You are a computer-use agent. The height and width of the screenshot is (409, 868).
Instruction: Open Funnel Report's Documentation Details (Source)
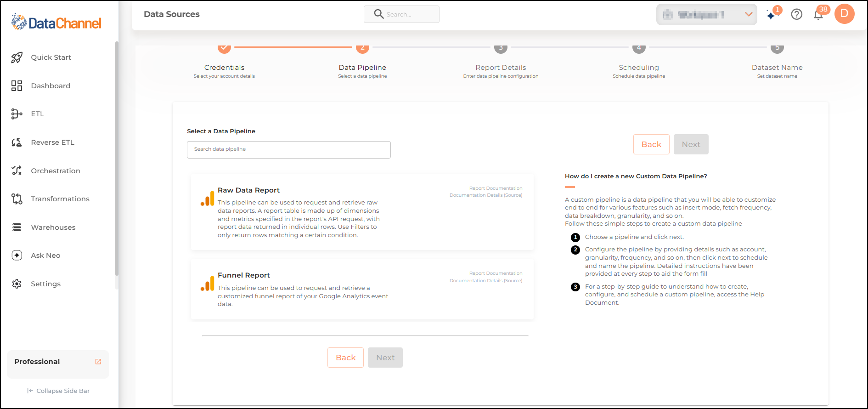(x=486, y=281)
